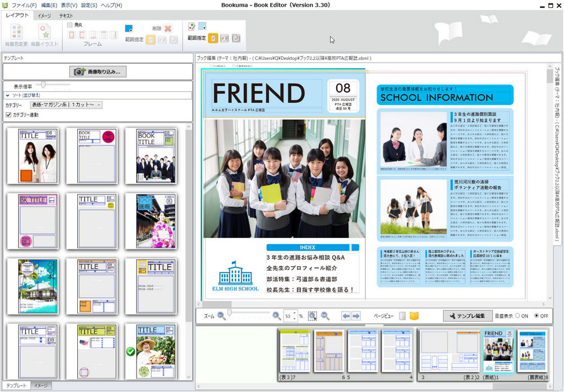The image size is (564, 392).
Task: Click the zoom out magnifier icon
Action: click(x=221, y=316)
